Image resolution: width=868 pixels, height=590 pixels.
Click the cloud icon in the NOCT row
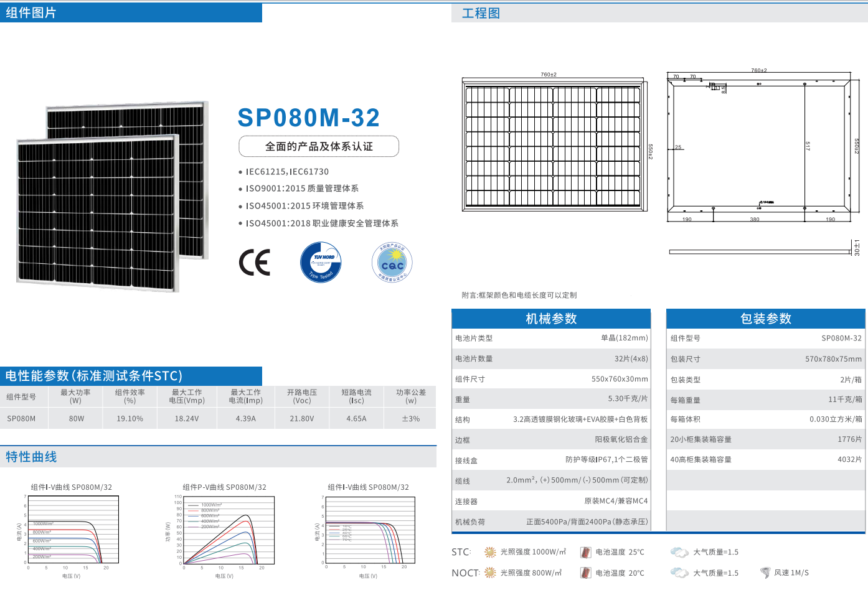(x=679, y=573)
